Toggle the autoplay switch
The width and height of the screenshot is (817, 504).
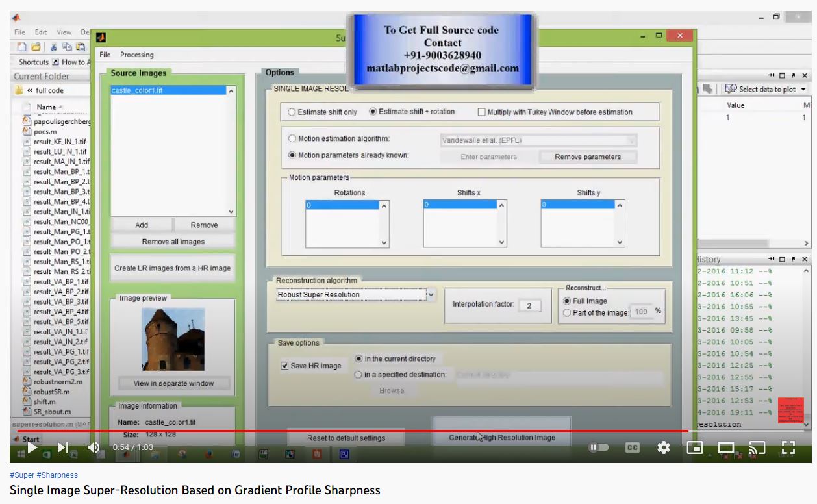click(598, 447)
